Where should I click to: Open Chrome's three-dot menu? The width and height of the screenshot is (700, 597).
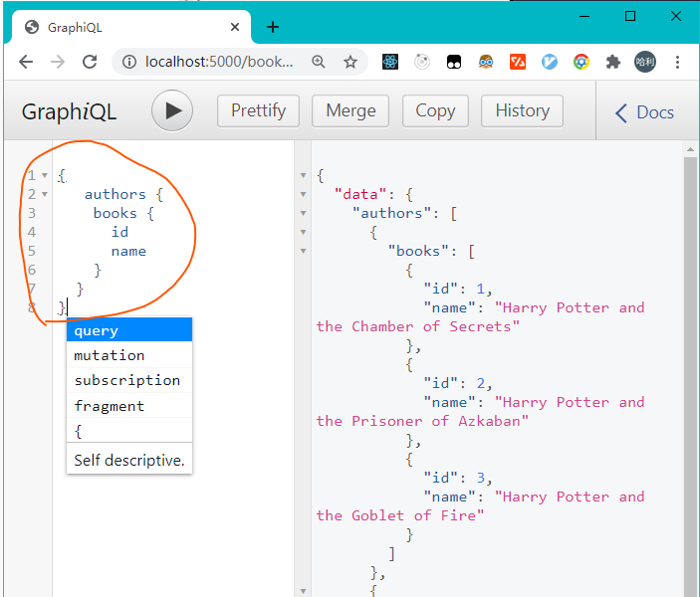tap(677, 62)
